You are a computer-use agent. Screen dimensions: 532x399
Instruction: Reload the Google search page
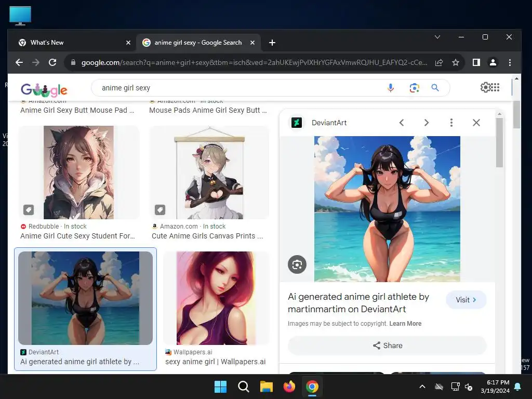point(52,62)
